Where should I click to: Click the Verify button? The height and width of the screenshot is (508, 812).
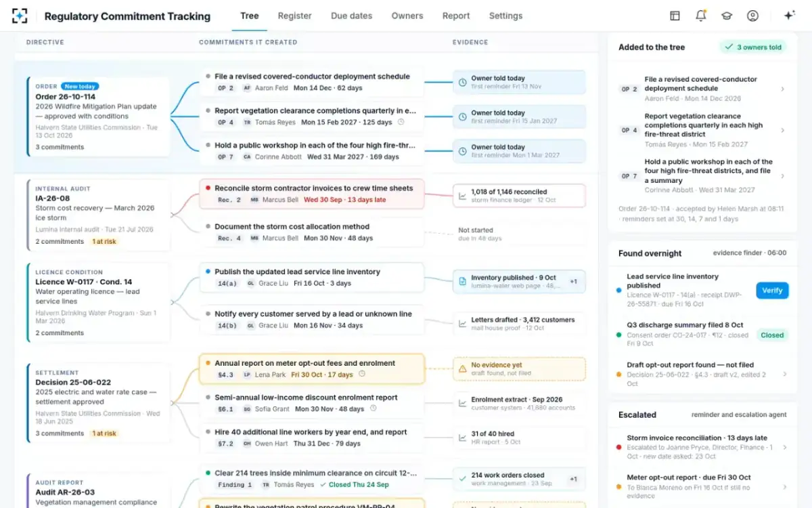(x=772, y=290)
